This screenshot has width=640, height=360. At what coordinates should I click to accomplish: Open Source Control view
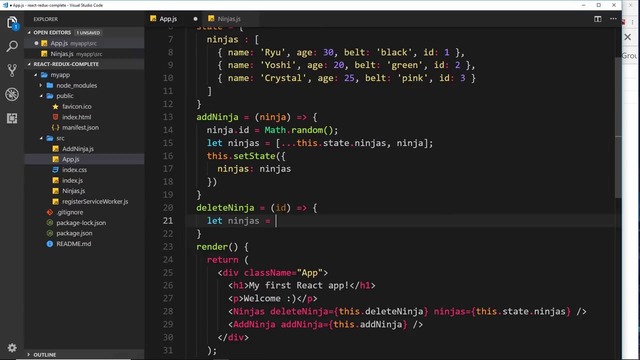point(12,70)
